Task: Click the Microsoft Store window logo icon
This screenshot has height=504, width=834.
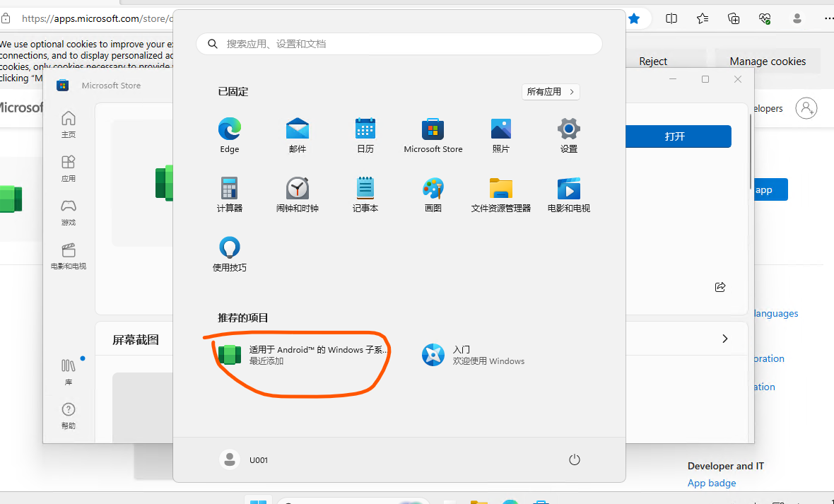Action: 63,85
